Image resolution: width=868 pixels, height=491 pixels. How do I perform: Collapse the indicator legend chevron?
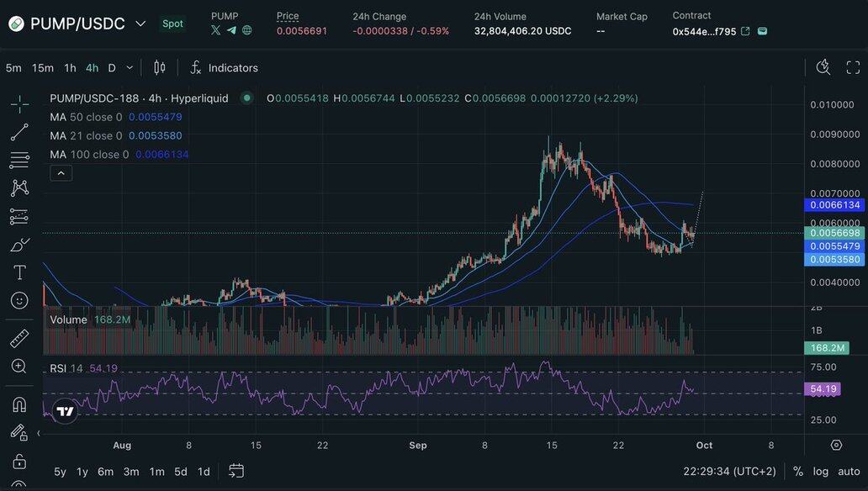pos(61,173)
